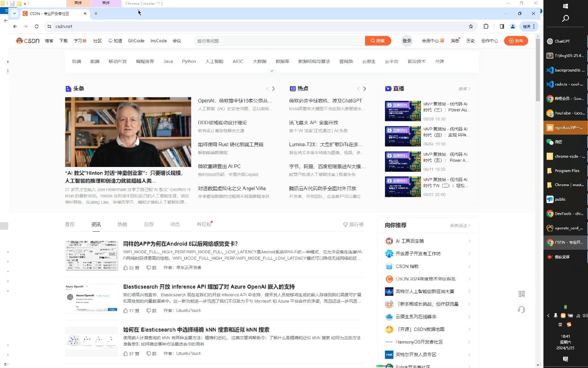This screenshot has width=588, height=368.
Task: Open 消息 messages link
Action: [x=455, y=41]
